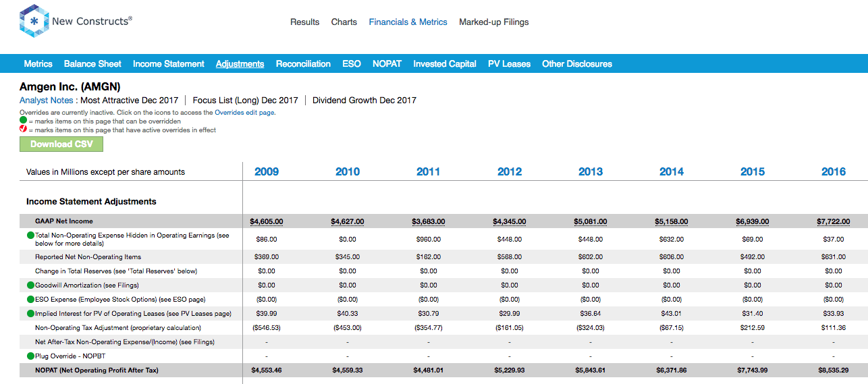The height and width of the screenshot is (384, 868).
Task: Click the red checkmark active overrides legend icon
Action: (23, 129)
